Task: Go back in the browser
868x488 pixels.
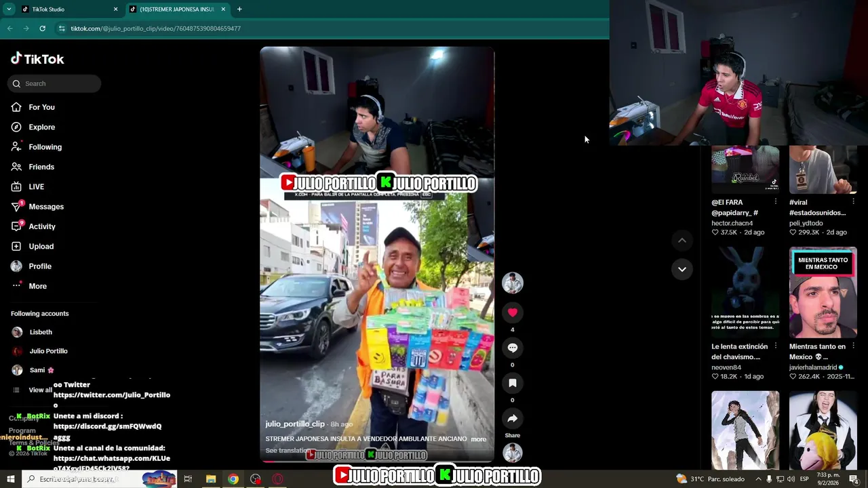Action: [9, 28]
